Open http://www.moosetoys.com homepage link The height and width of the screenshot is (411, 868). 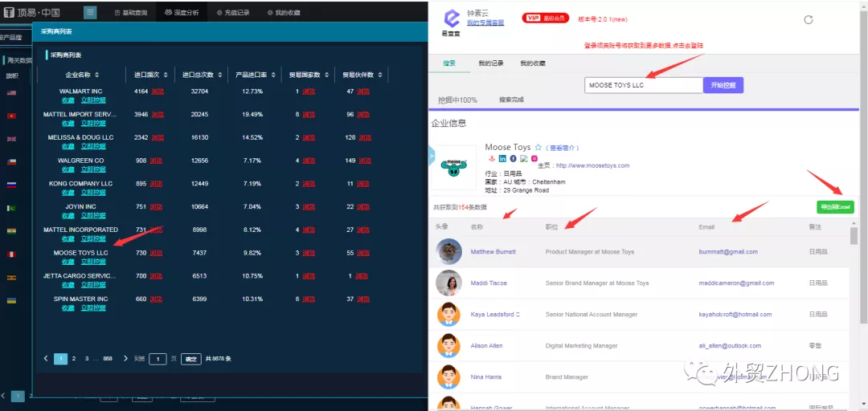click(592, 165)
